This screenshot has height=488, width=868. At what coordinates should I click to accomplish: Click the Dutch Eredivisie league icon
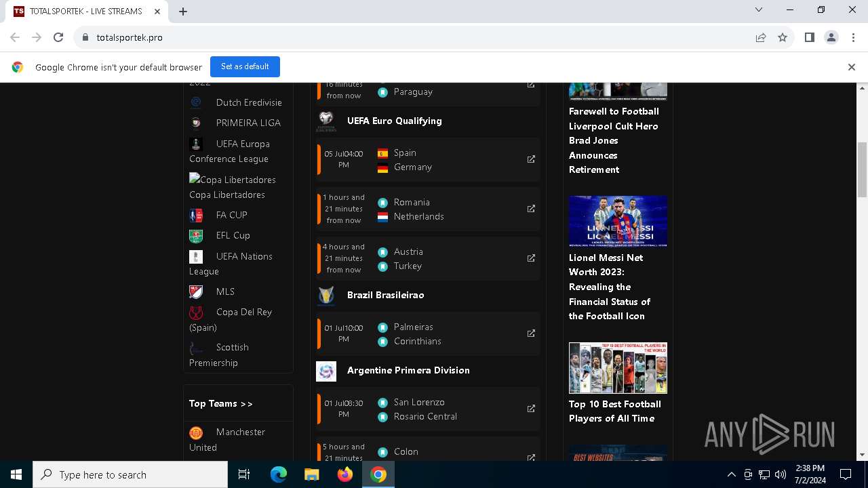click(x=196, y=102)
